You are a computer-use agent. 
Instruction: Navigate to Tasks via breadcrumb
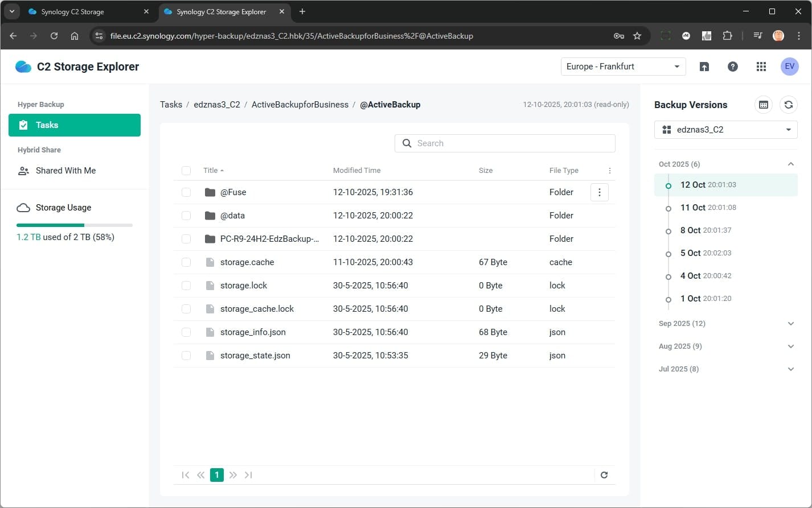[x=171, y=105]
